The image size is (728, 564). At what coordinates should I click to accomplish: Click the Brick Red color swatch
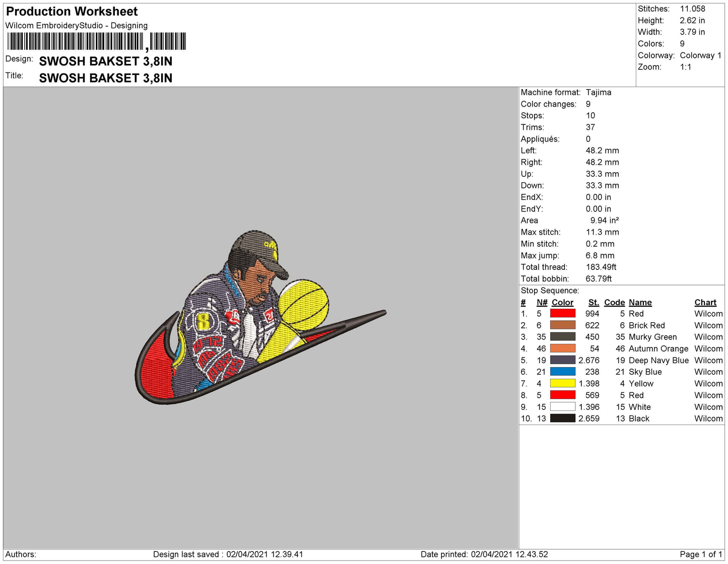(562, 325)
